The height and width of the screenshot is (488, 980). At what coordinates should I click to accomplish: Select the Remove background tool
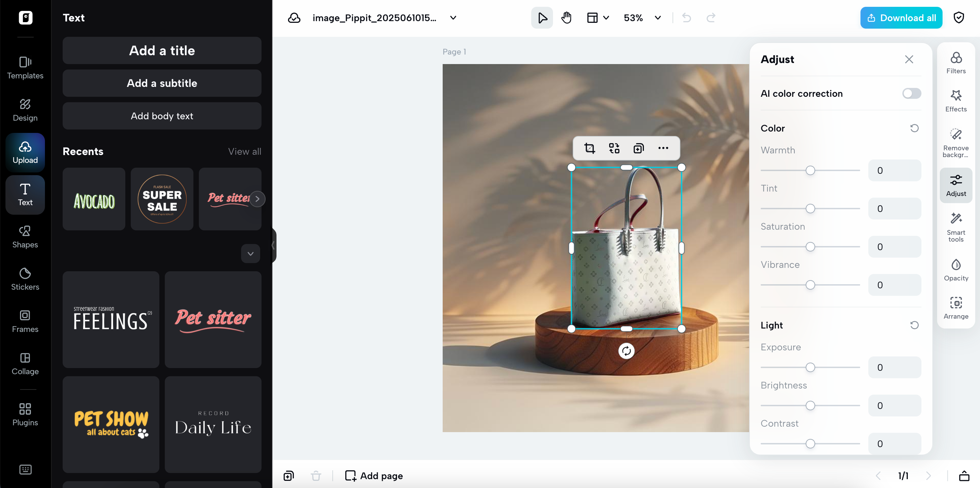coord(956,142)
